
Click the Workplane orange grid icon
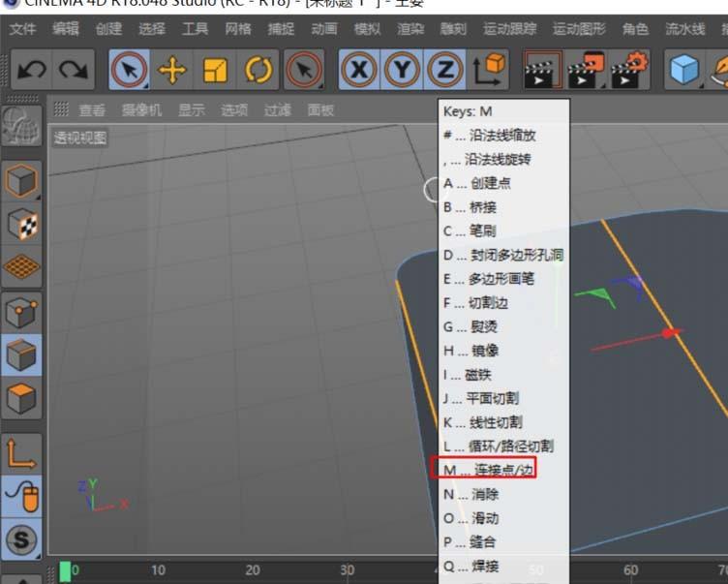tap(21, 267)
